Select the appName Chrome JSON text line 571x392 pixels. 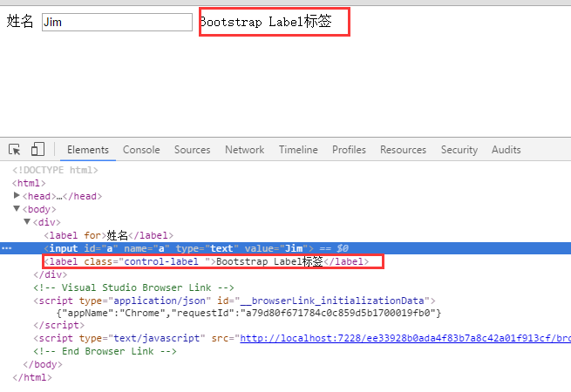248,313
